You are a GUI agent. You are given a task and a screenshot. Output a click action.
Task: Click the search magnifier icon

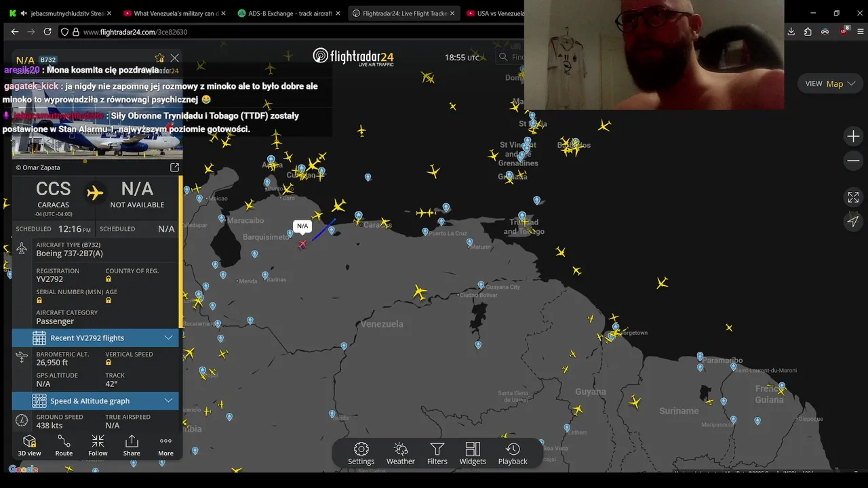(503, 57)
